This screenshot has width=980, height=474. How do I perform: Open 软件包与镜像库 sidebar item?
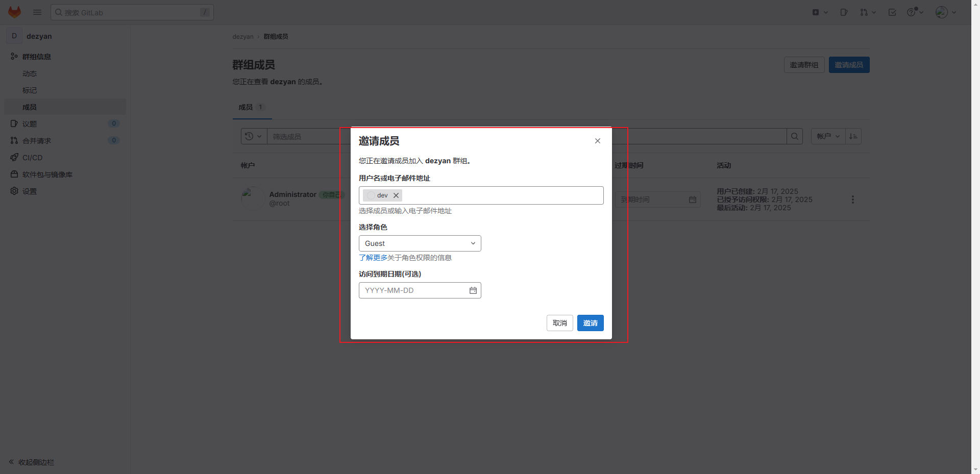65,174
